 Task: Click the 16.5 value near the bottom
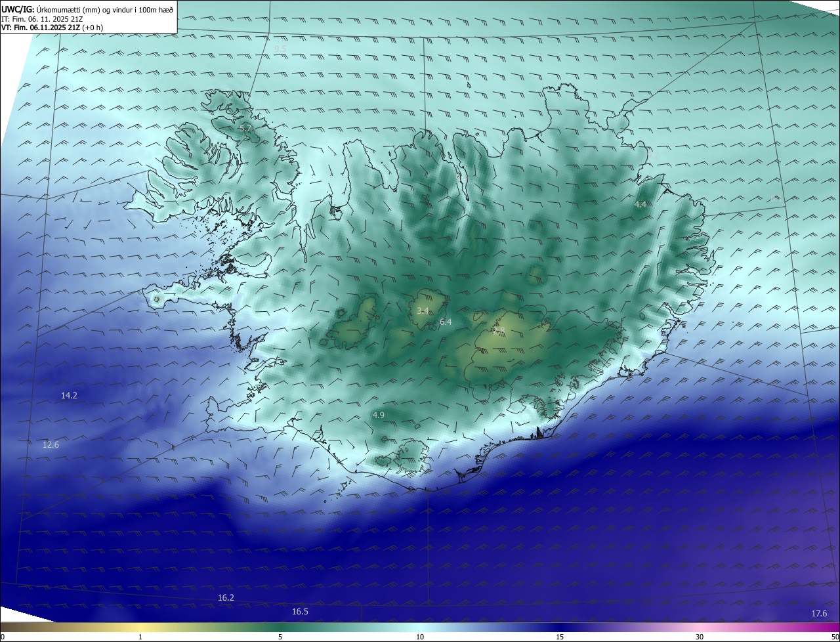300,611
